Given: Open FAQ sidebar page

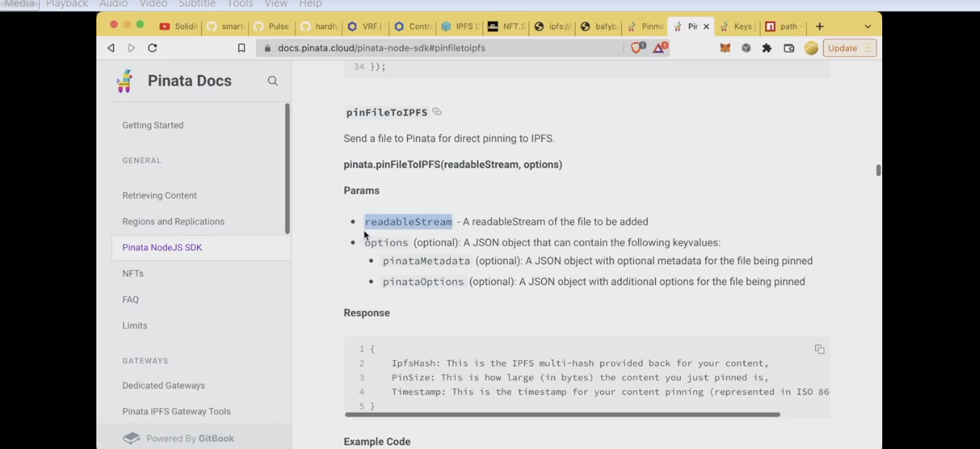Looking at the screenshot, I should (x=130, y=300).
